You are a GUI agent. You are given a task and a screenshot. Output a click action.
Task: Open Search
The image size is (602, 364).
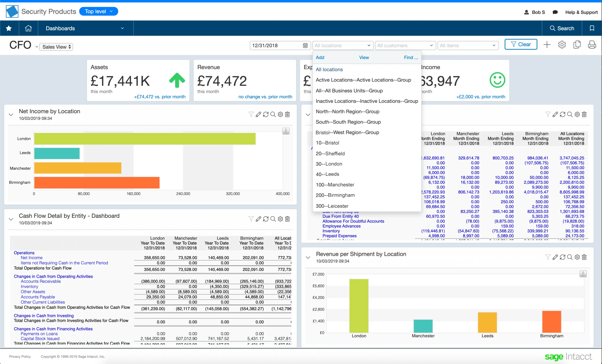pos(562,28)
